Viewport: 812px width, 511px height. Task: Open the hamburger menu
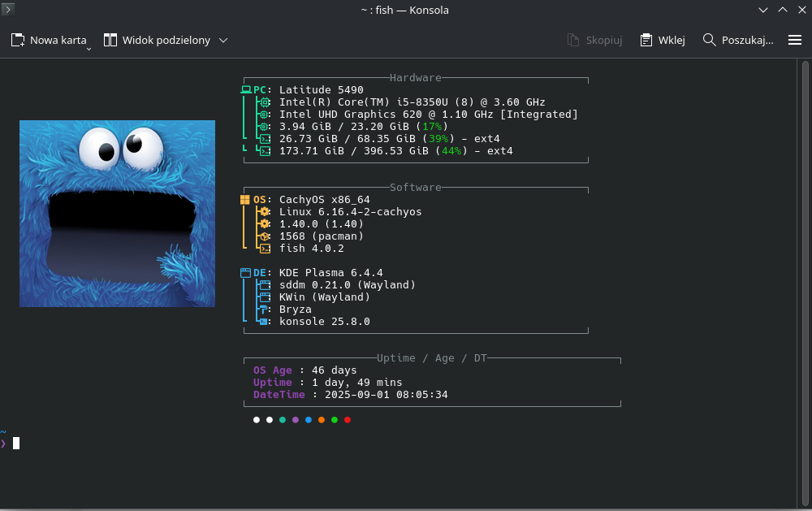coord(795,40)
